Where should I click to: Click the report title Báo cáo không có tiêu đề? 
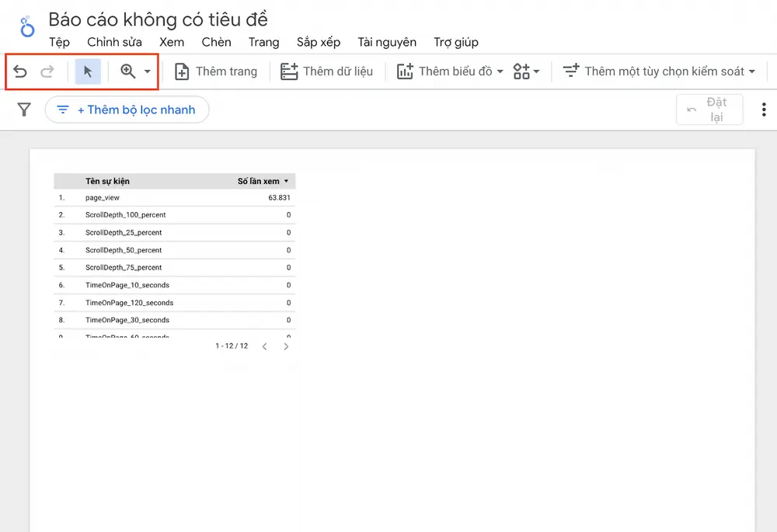[x=158, y=19]
